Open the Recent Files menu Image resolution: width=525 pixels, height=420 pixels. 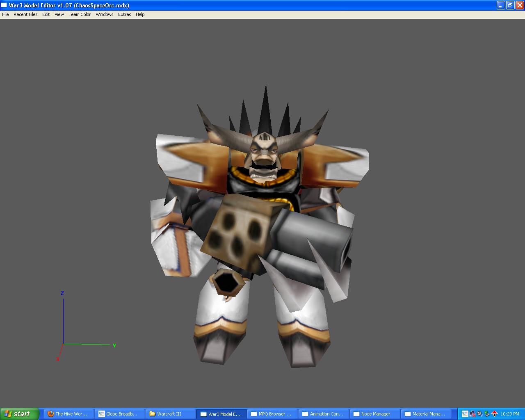(25, 14)
